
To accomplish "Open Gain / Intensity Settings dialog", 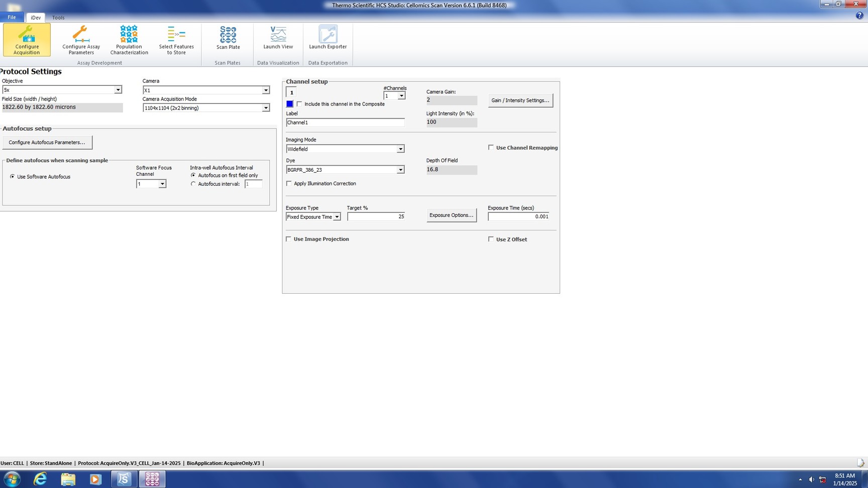I will coord(520,100).
